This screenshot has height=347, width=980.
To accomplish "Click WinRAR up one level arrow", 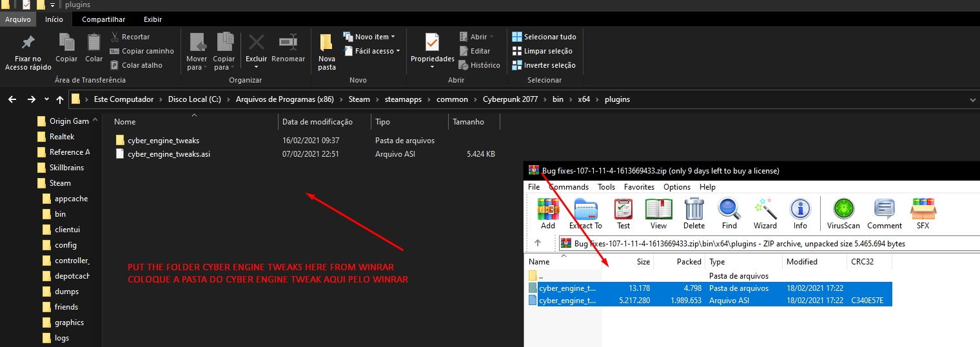I will point(538,243).
